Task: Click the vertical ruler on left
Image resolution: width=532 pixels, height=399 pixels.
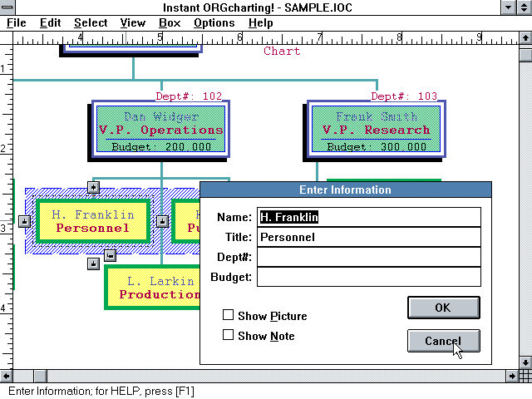Action: (x=6, y=207)
